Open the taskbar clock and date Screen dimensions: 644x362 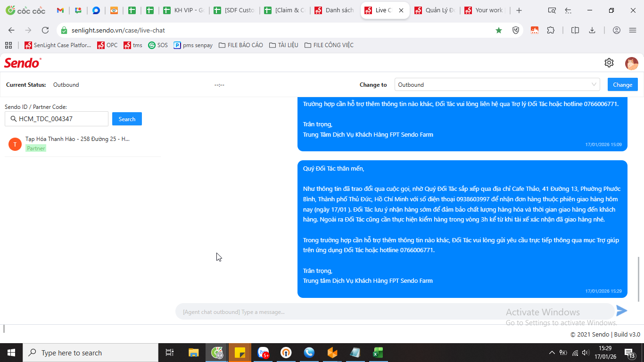(605, 353)
